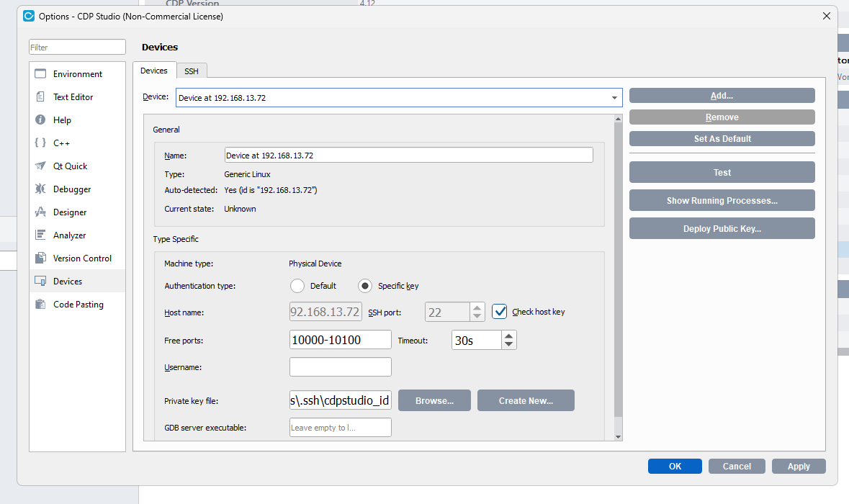Select Specific key authentication radio
This screenshot has width=849, height=504.
(x=365, y=286)
